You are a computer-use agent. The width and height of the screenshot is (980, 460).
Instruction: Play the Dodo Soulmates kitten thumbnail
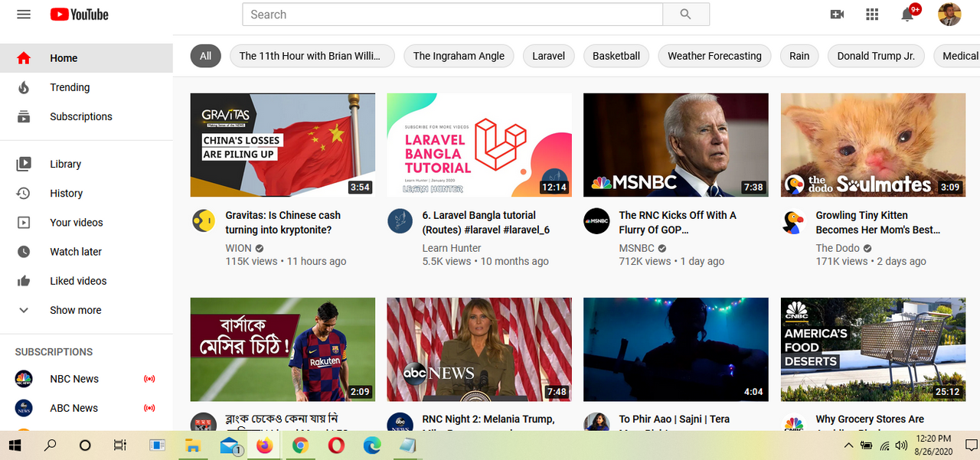click(873, 145)
